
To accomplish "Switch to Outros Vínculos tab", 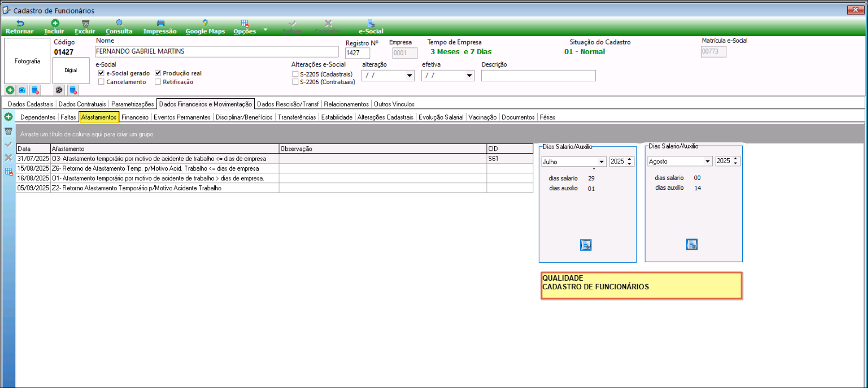I will tap(394, 104).
